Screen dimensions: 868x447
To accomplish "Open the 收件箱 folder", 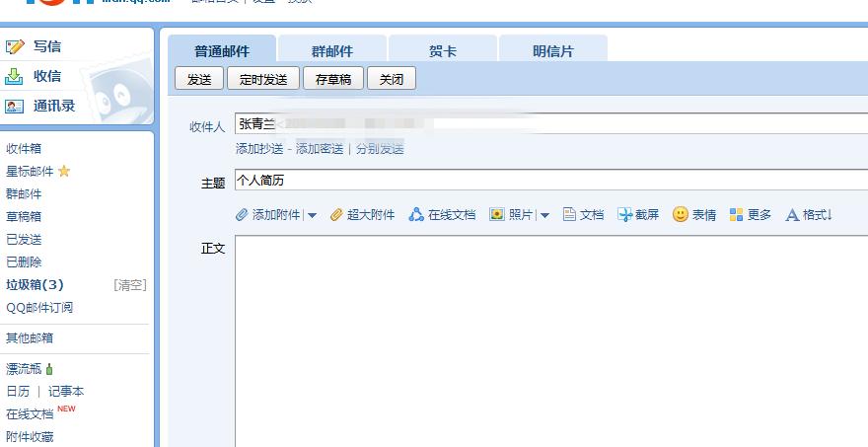I will [24, 148].
